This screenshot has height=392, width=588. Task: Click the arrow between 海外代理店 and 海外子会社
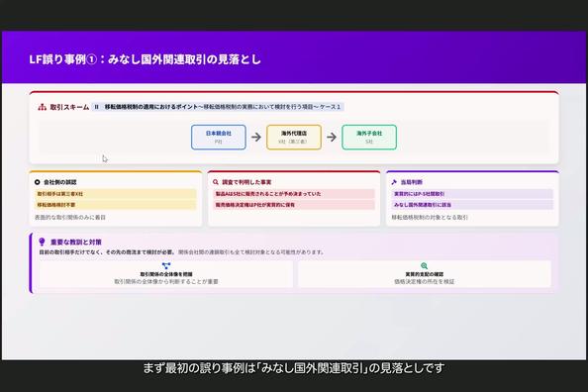[x=332, y=137]
